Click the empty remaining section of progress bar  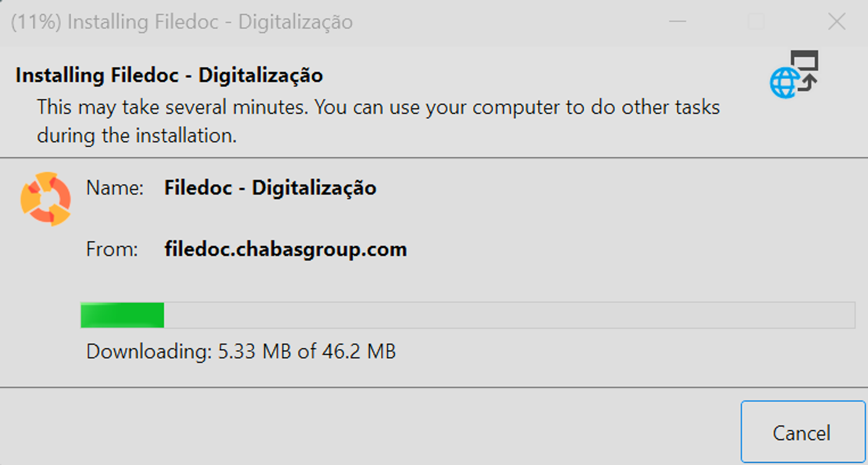coord(510,315)
